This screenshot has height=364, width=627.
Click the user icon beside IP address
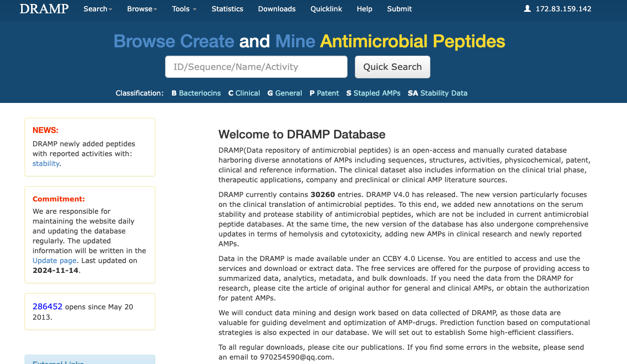[x=527, y=9]
